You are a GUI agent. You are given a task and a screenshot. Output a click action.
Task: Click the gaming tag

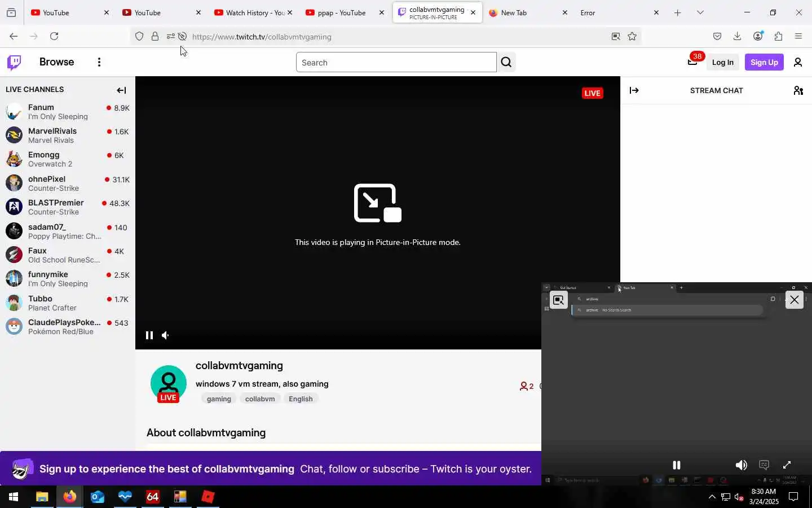(x=219, y=398)
